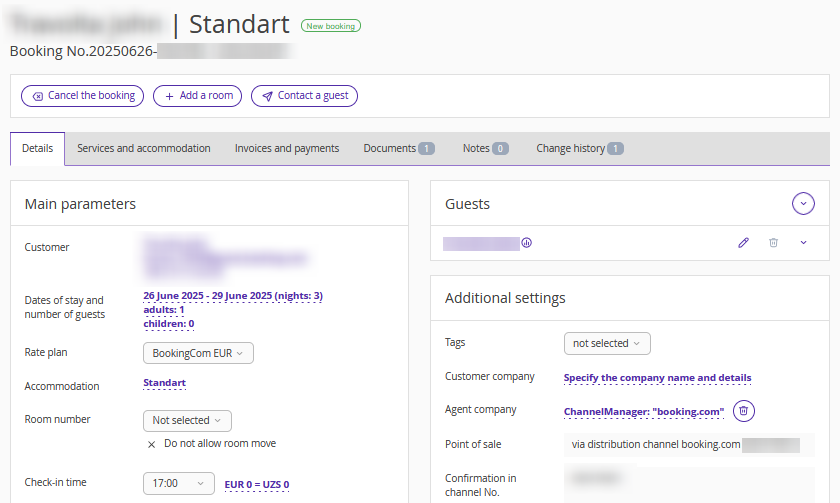The width and height of the screenshot is (840, 503).
Task: Open the Rate plan BookingCom EUR dropdown
Action: [x=198, y=353]
